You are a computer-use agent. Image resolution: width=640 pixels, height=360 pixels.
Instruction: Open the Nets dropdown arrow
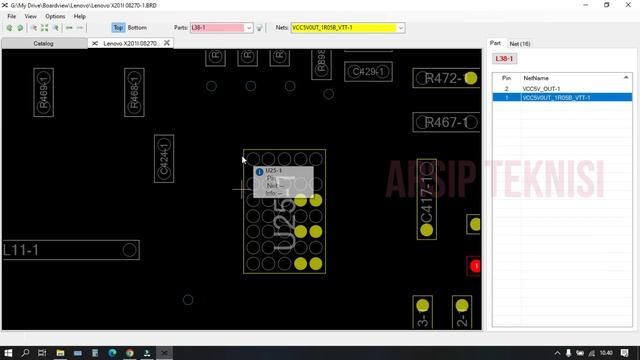point(400,28)
